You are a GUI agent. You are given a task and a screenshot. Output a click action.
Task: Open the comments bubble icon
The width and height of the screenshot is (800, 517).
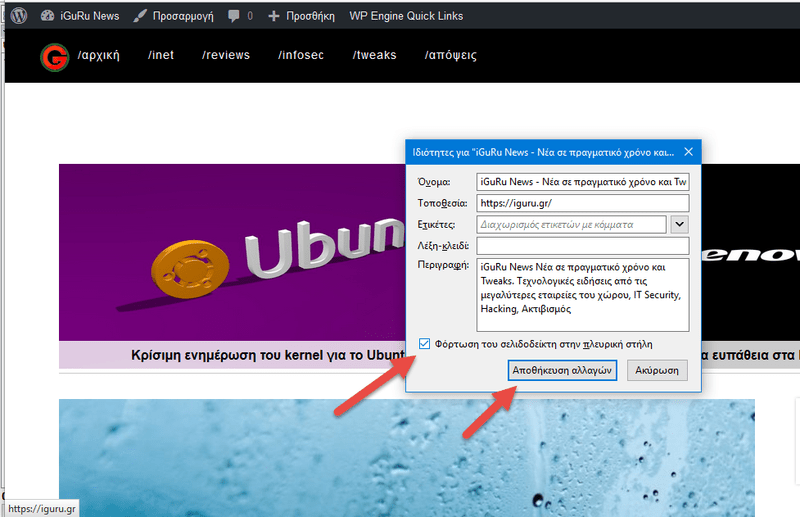(234, 17)
